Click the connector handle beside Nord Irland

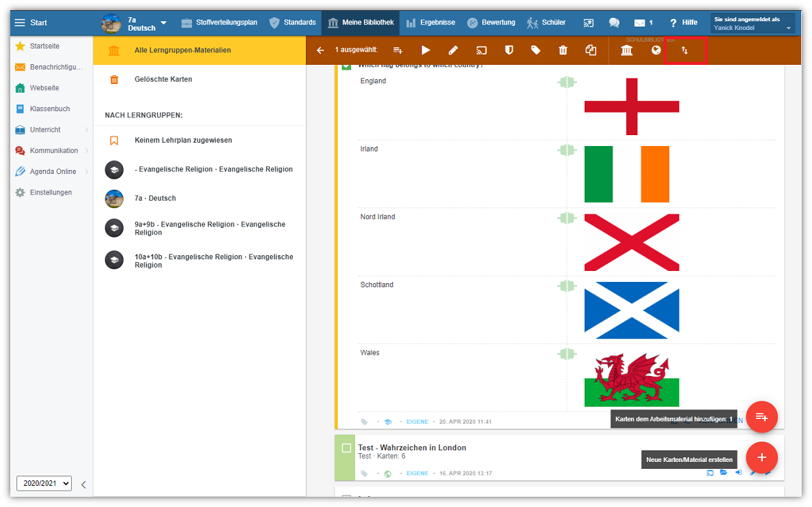pyautogui.click(x=567, y=218)
